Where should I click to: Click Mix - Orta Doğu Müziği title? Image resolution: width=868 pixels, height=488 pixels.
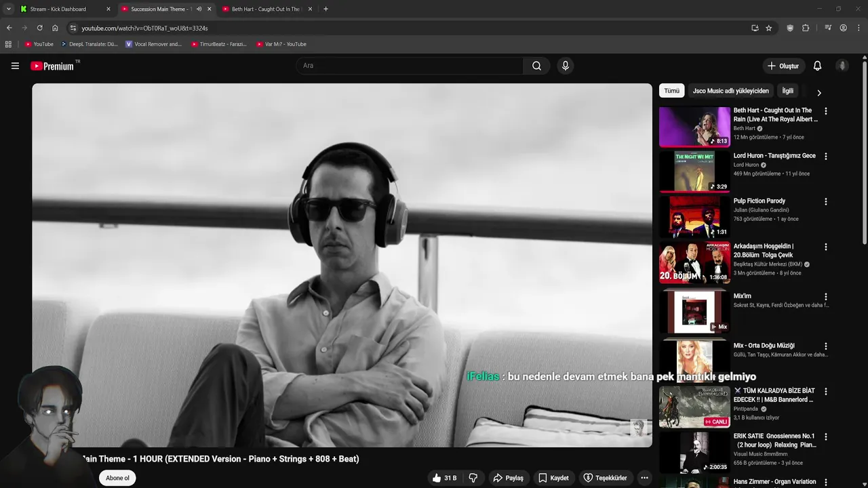(764, 346)
